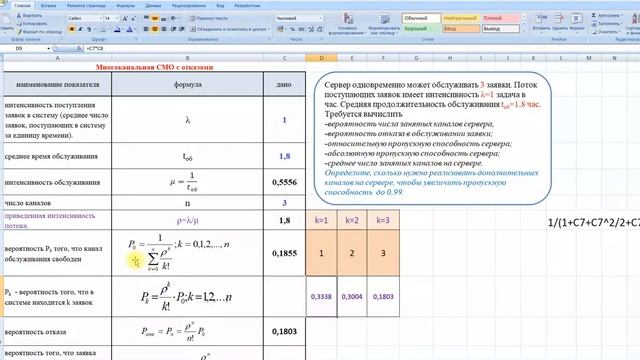Align text to top of cell
This screenshot has height=360, width=640.
click(x=146, y=18)
